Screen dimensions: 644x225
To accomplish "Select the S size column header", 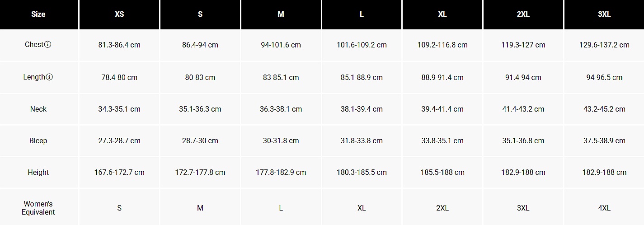I will pos(200,14).
